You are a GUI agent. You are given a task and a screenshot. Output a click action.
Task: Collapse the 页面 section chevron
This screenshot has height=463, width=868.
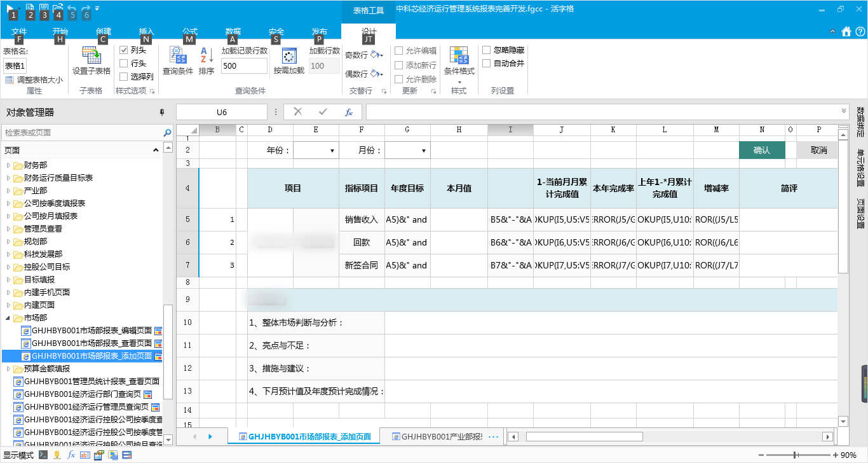coord(156,150)
